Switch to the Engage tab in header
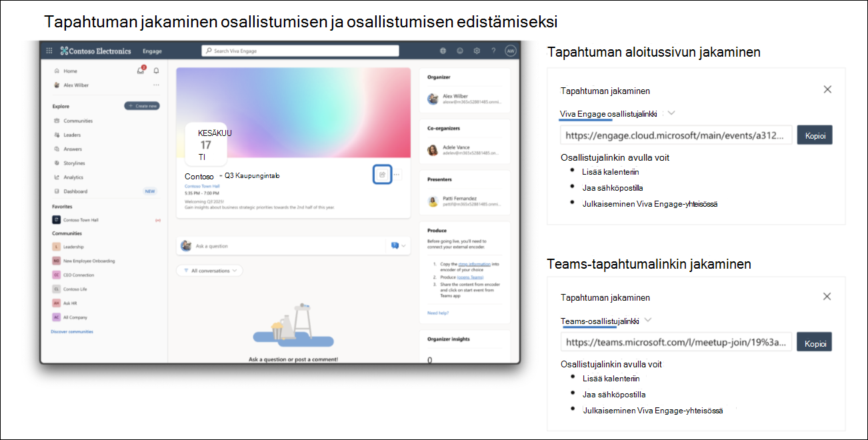The image size is (868, 440). coord(152,51)
